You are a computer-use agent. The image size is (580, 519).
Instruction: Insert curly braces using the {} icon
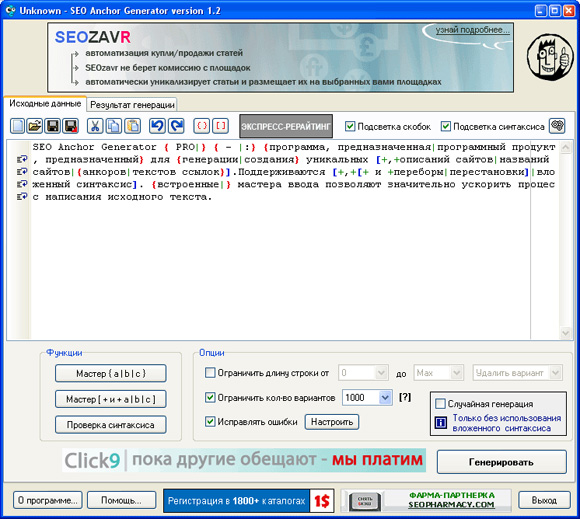202,126
